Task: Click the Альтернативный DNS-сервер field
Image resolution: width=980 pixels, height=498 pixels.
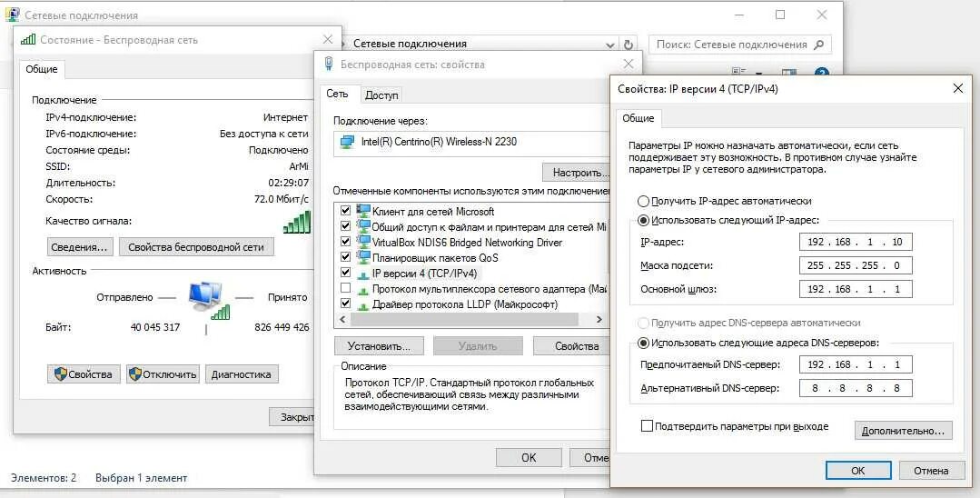Action: (856, 388)
